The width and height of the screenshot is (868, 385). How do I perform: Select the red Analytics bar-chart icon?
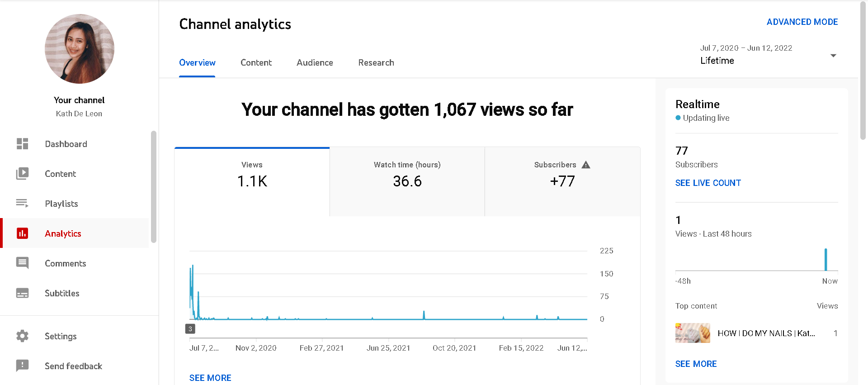click(22, 233)
